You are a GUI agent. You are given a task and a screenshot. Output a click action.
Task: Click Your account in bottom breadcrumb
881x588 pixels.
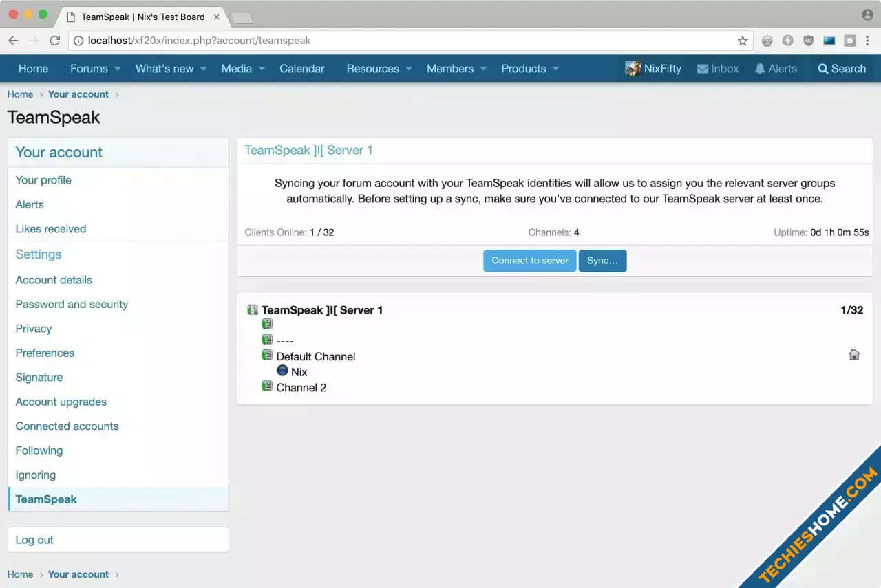point(78,574)
